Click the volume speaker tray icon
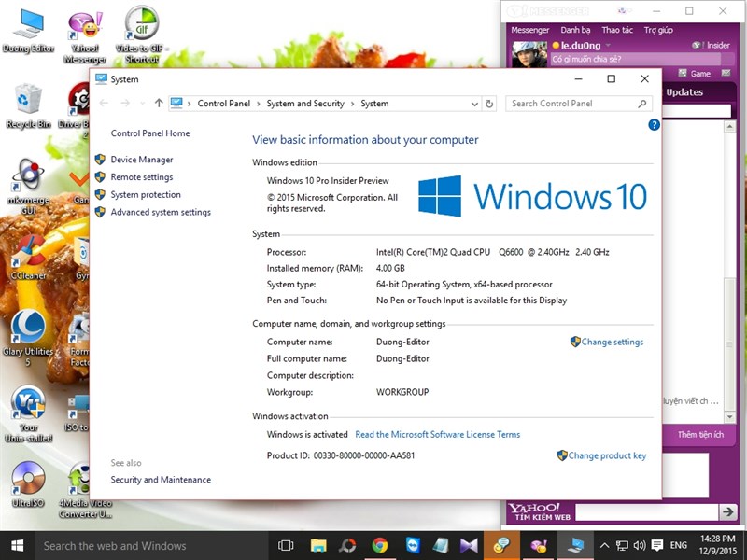The image size is (747, 560). (x=640, y=546)
